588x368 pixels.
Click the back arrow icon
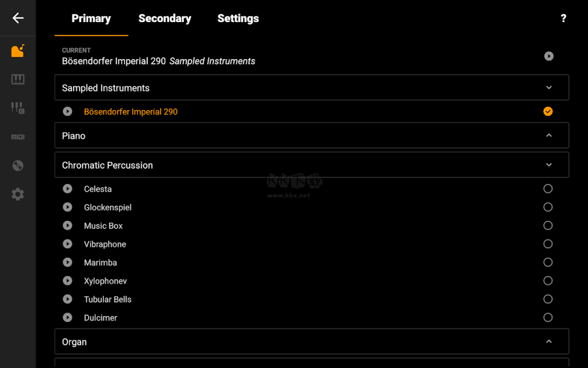coord(18,18)
